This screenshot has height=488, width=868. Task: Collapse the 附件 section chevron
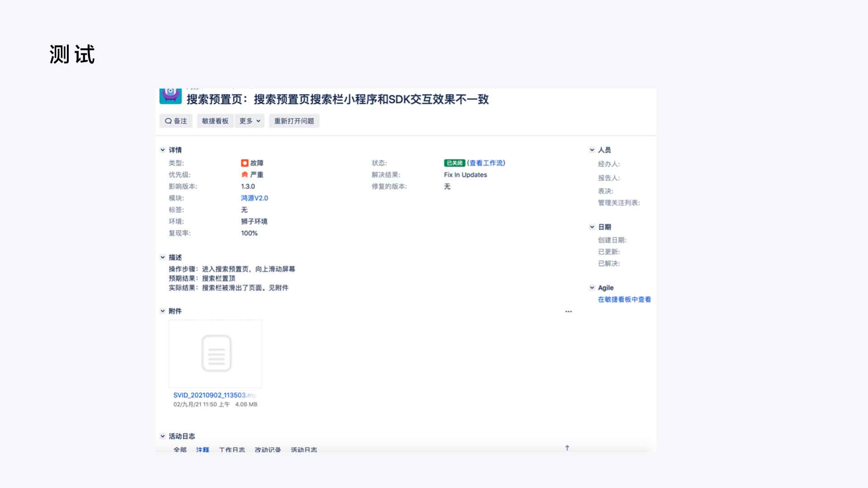point(163,311)
